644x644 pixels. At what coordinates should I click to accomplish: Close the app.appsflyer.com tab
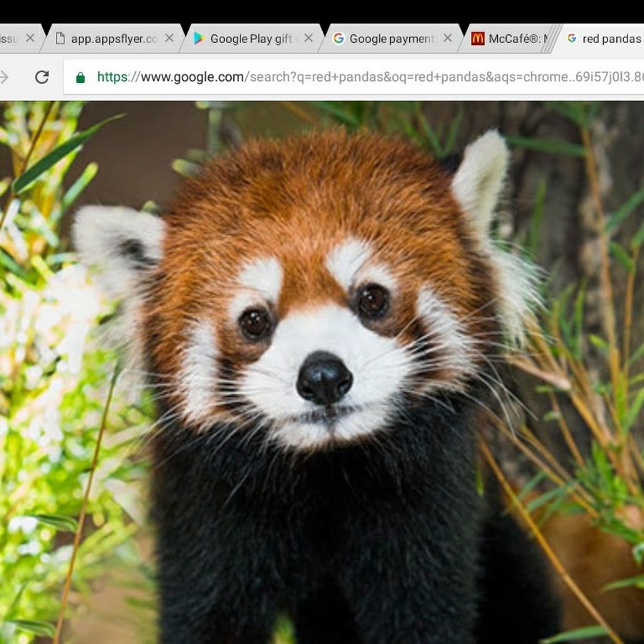pos(169,39)
